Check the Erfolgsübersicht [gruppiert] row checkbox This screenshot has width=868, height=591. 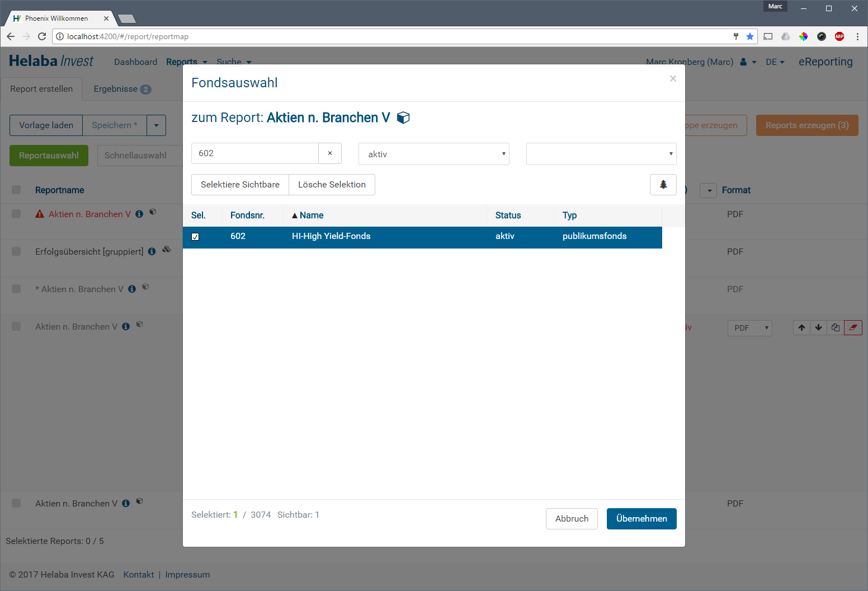(16, 251)
